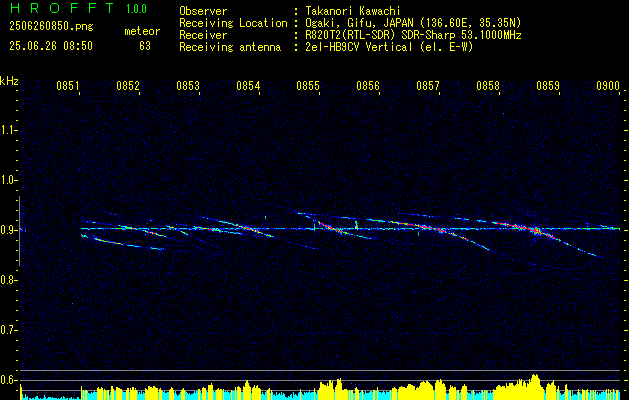Click the kHz axis unit label

pyautogui.click(x=9, y=81)
